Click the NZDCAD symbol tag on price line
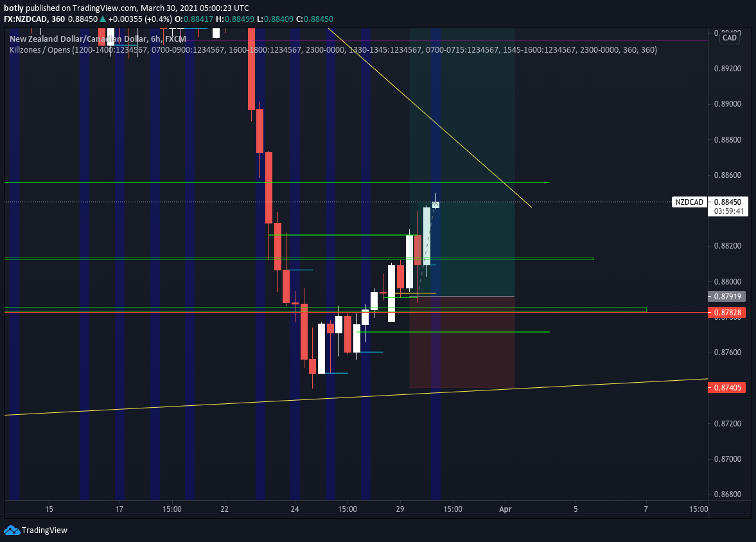Screen dimensions: 756x542 pos(689,202)
